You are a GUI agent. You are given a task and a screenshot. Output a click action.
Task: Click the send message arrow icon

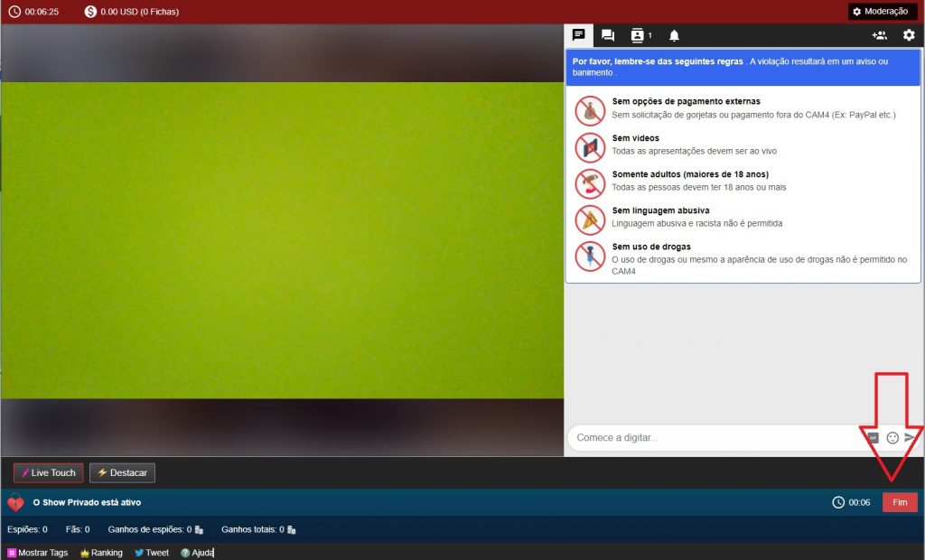click(911, 437)
